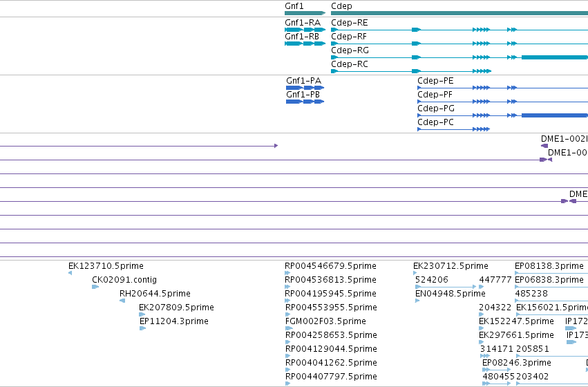Select RP004553955.5prime EST label

[331, 308]
